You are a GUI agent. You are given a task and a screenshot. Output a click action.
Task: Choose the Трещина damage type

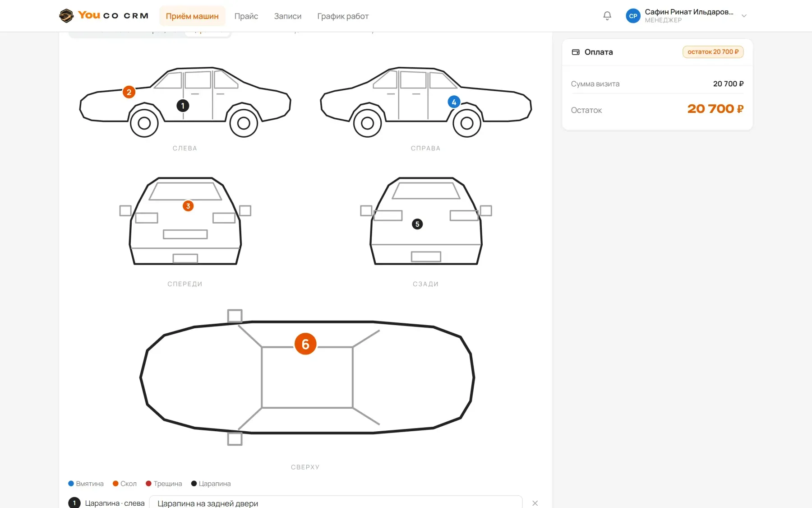164,484
